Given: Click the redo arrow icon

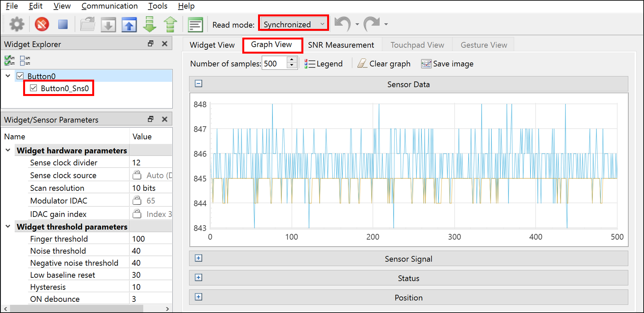Looking at the screenshot, I should (x=371, y=24).
